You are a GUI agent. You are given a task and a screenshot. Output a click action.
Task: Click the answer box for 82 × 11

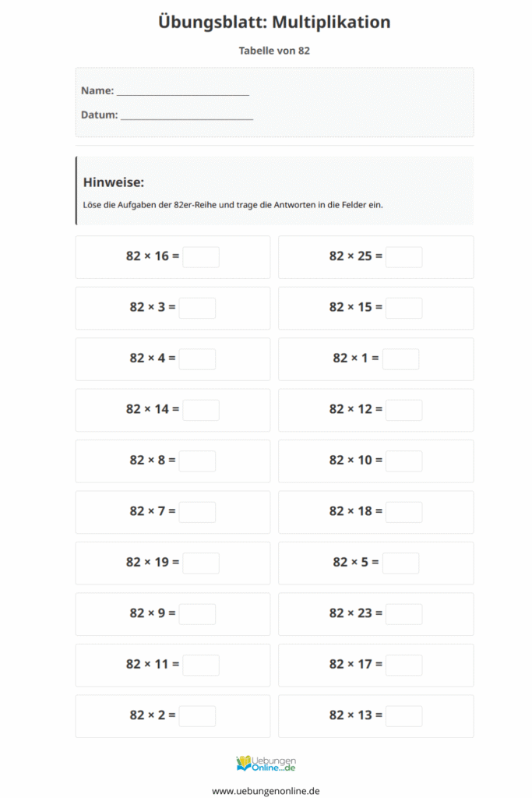pos(201,665)
